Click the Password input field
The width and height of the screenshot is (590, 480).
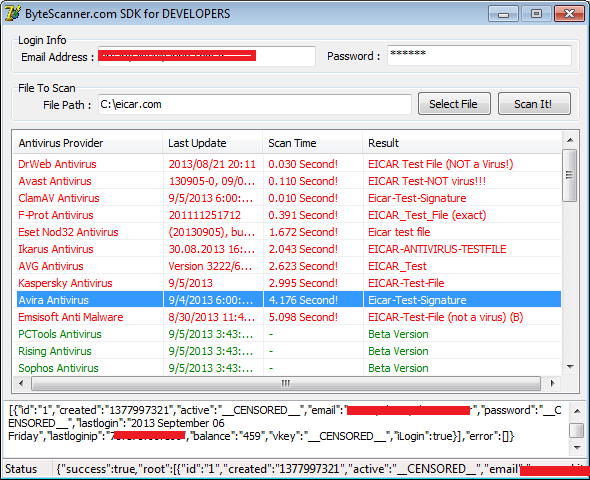479,56
